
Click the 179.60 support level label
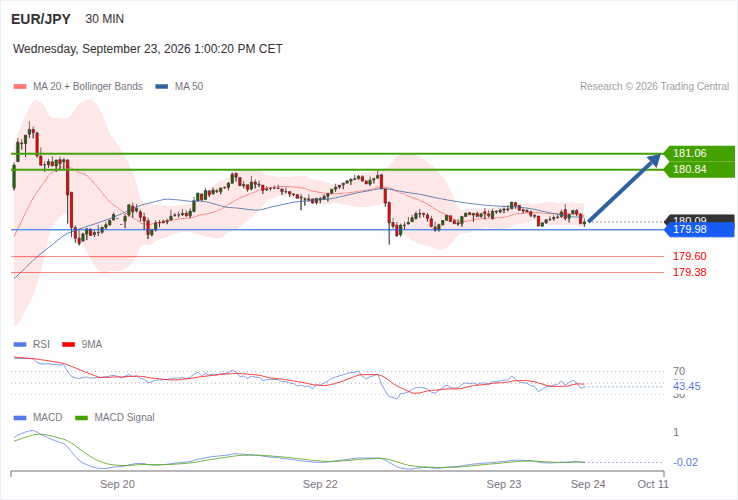[690, 257]
